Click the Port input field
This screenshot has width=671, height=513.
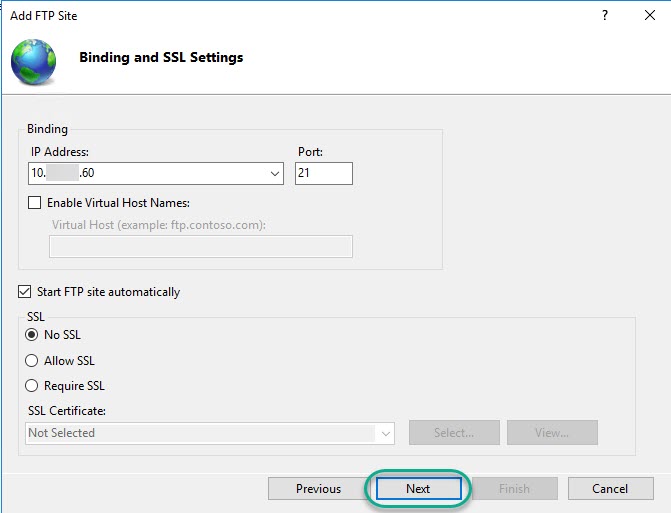324,173
